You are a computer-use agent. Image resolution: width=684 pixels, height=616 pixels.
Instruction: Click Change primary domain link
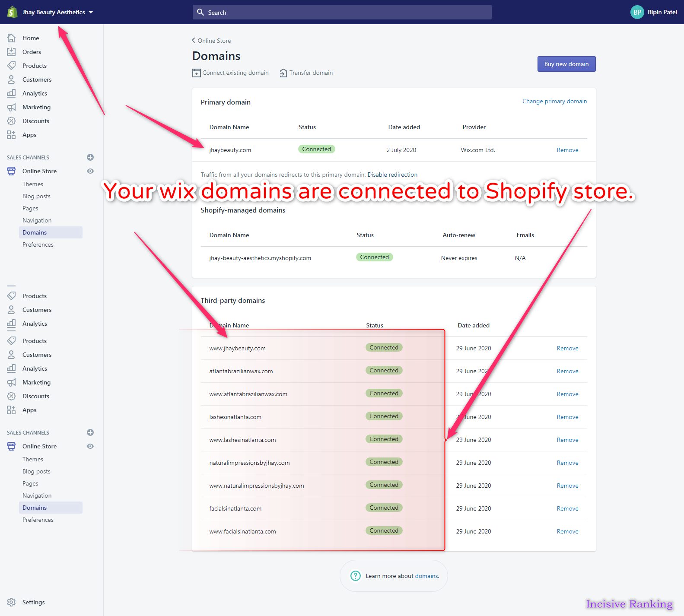[555, 101]
